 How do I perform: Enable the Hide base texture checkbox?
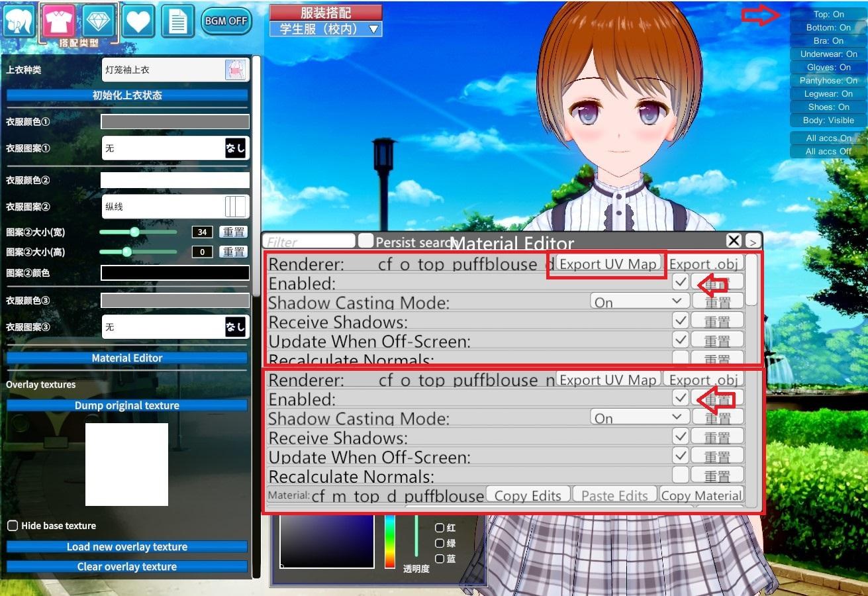coord(13,526)
